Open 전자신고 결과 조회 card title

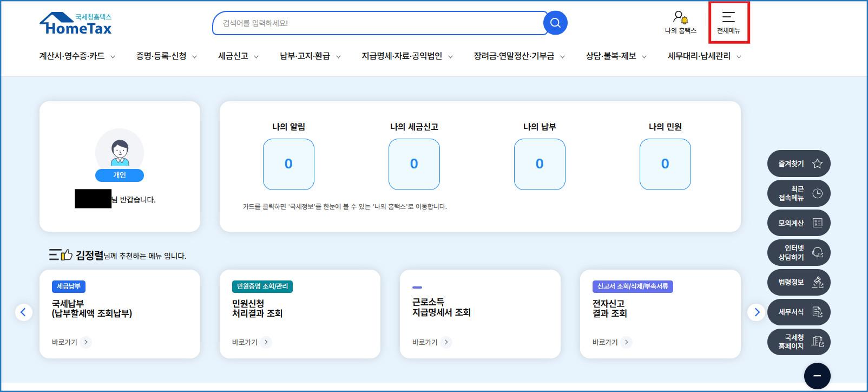pyautogui.click(x=610, y=308)
